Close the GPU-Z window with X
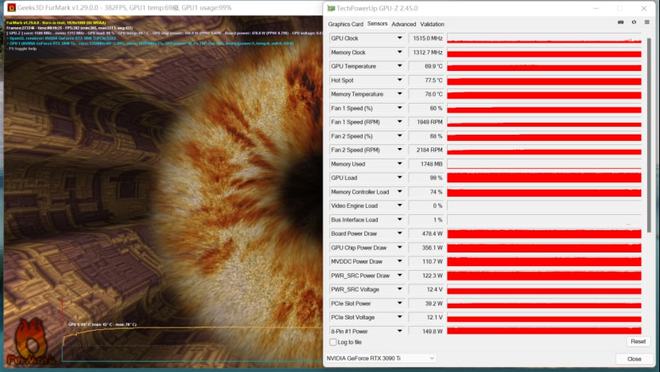Image resolution: width=660 pixels, height=372 pixels. (x=644, y=8)
